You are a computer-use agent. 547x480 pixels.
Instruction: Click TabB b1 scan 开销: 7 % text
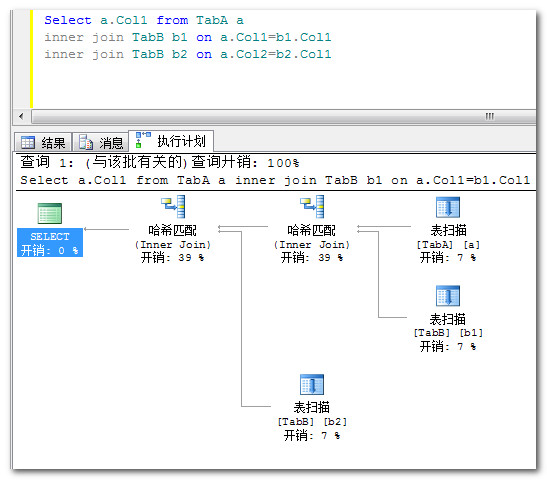(448, 346)
